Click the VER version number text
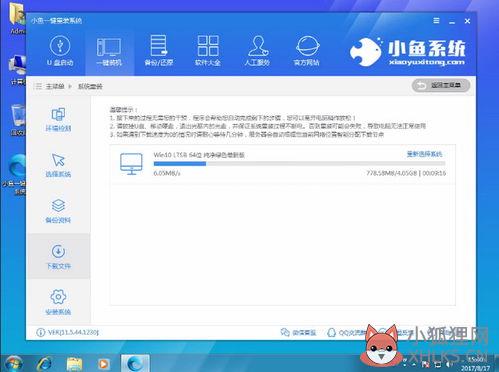The width and height of the screenshot is (499, 372). pyautogui.click(x=73, y=332)
